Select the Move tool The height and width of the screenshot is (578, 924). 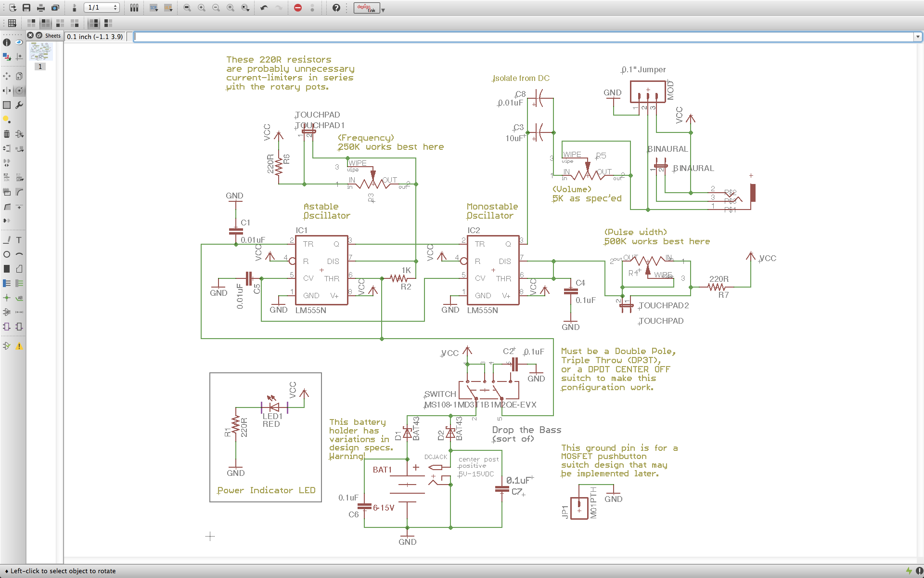[7, 76]
